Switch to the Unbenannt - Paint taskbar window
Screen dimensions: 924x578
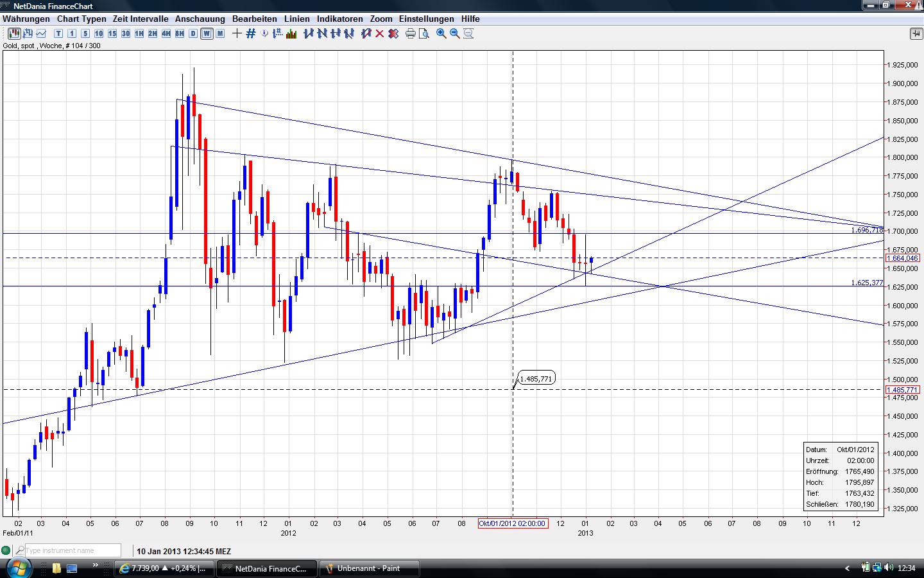pos(369,568)
